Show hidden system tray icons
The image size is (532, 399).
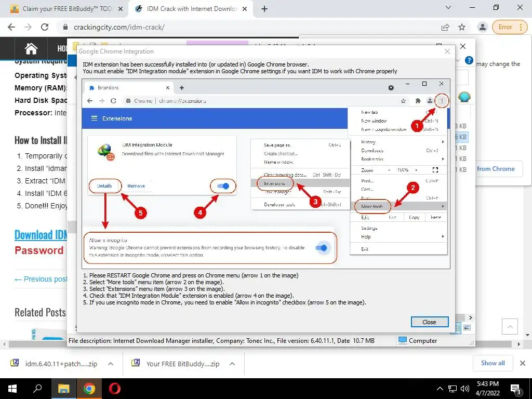pos(440,389)
